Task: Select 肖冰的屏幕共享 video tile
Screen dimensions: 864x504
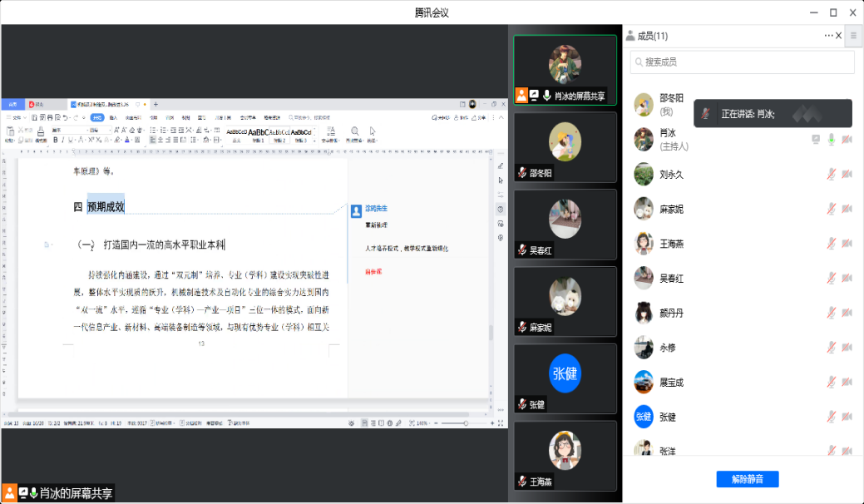Action: pyautogui.click(x=565, y=70)
